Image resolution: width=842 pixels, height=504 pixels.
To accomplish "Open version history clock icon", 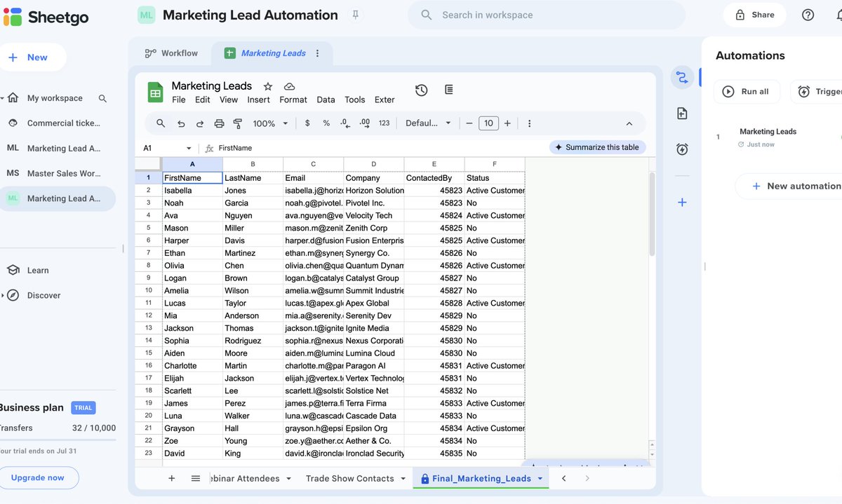I will coord(421,90).
